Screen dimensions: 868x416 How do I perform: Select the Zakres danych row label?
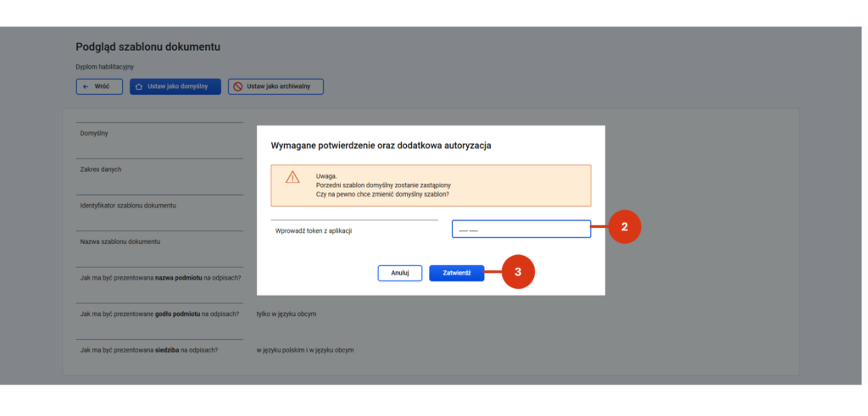pyautogui.click(x=101, y=169)
